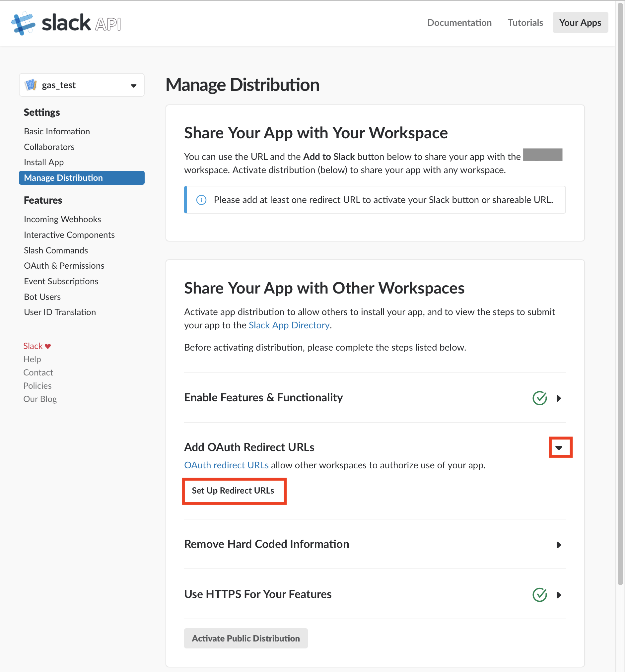Click the page vertical scrollbar
Screen dimensions: 625x672
(x=620, y=294)
